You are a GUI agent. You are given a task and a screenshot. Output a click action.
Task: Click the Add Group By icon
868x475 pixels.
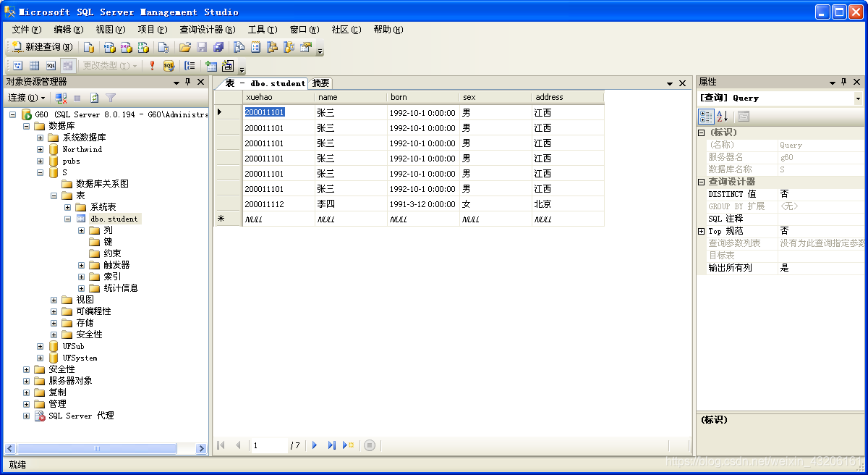click(x=190, y=65)
